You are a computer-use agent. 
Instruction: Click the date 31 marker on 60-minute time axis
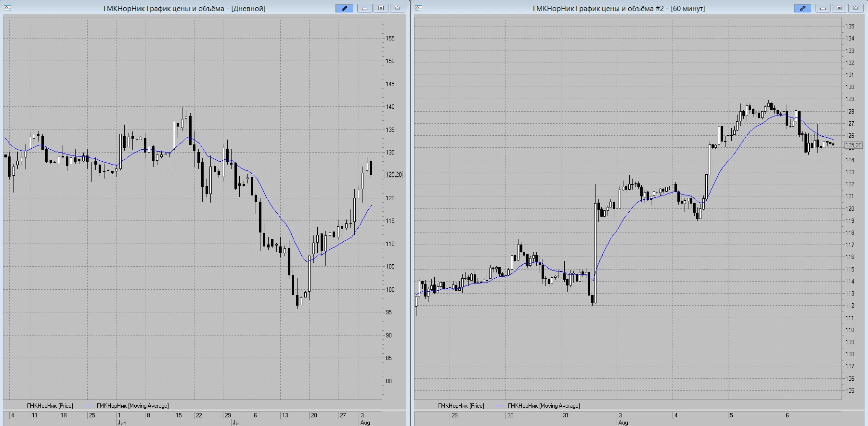tap(566, 415)
